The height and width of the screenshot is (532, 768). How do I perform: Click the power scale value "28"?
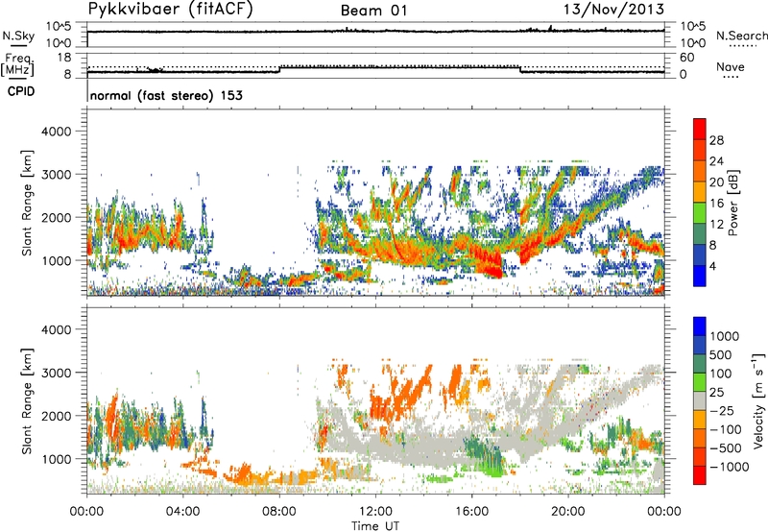(716, 140)
